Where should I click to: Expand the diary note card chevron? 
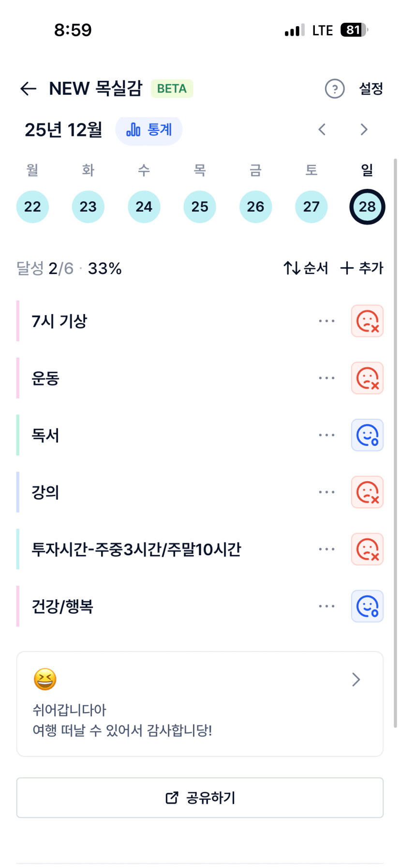coord(356,680)
